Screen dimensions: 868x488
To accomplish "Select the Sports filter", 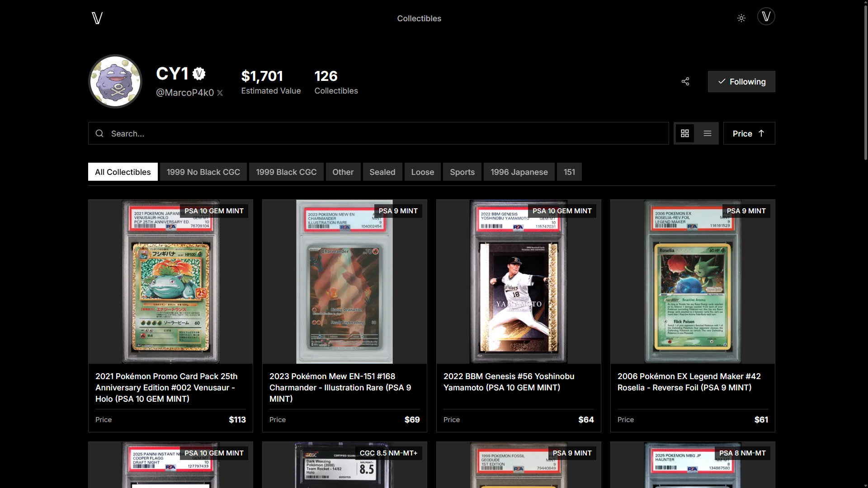I will pyautogui.click(x=462, y=172).
